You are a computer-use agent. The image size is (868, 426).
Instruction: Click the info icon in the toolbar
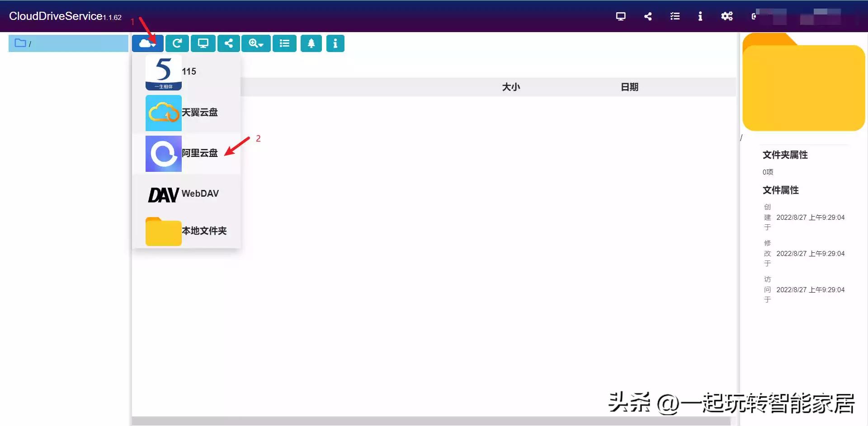point(335,43)
